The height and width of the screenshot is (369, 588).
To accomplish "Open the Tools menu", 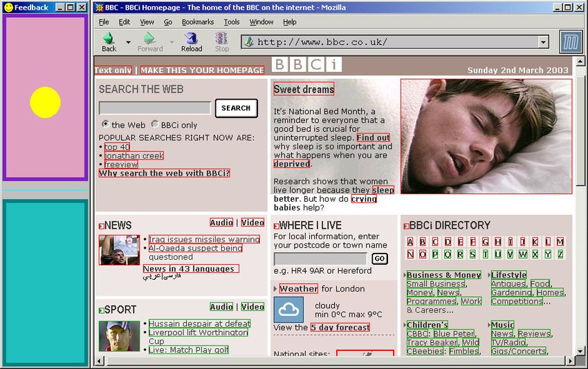I will click(232, 22).
